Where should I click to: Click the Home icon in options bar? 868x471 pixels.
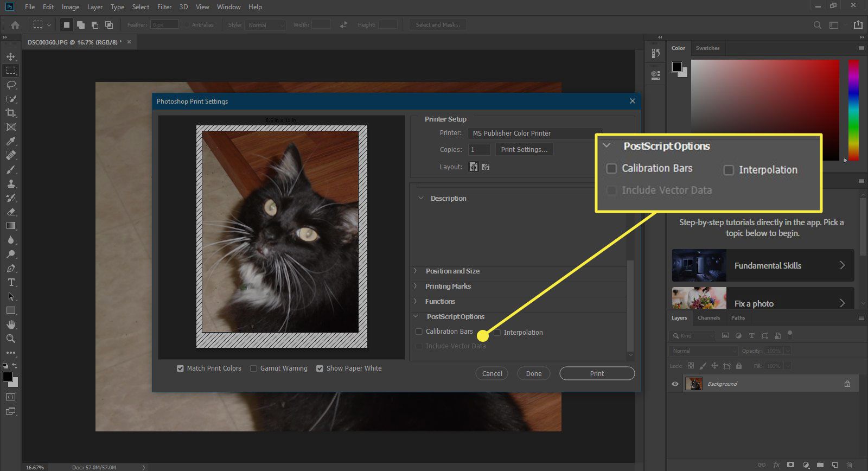point(15,25)
